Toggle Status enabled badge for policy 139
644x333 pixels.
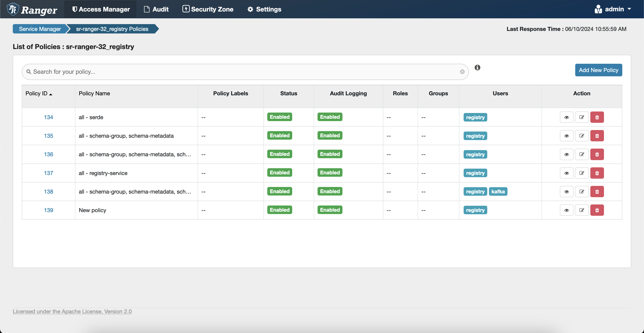point(280,210)
